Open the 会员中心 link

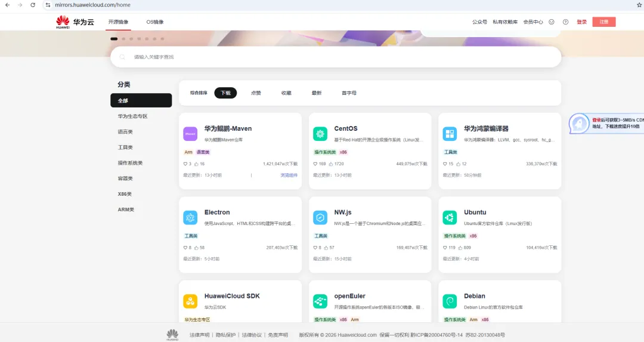coord(533,22)
